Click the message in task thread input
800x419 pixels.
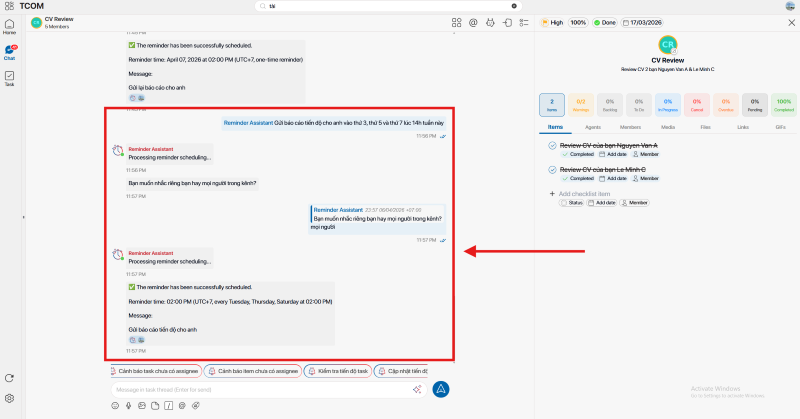point(269,390)
